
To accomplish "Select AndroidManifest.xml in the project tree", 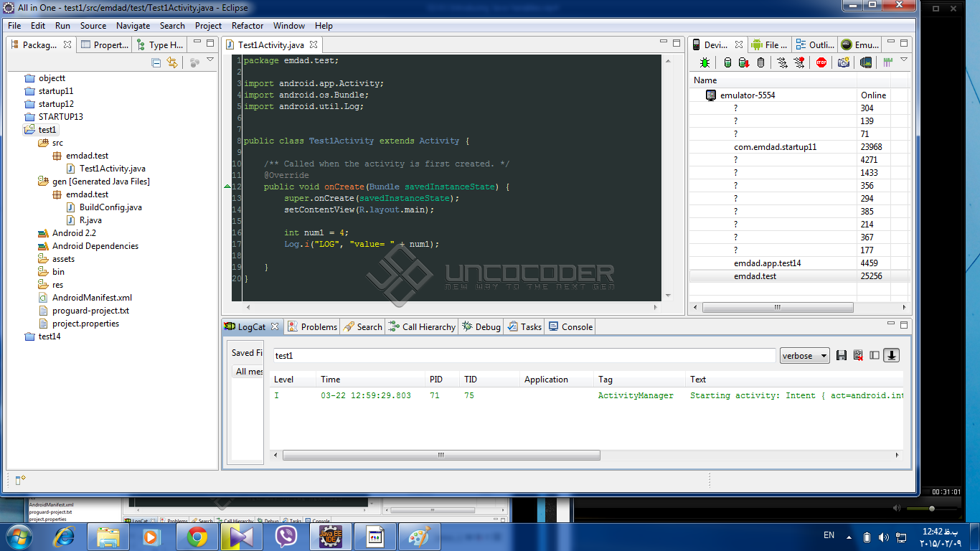I will point(85,298).
